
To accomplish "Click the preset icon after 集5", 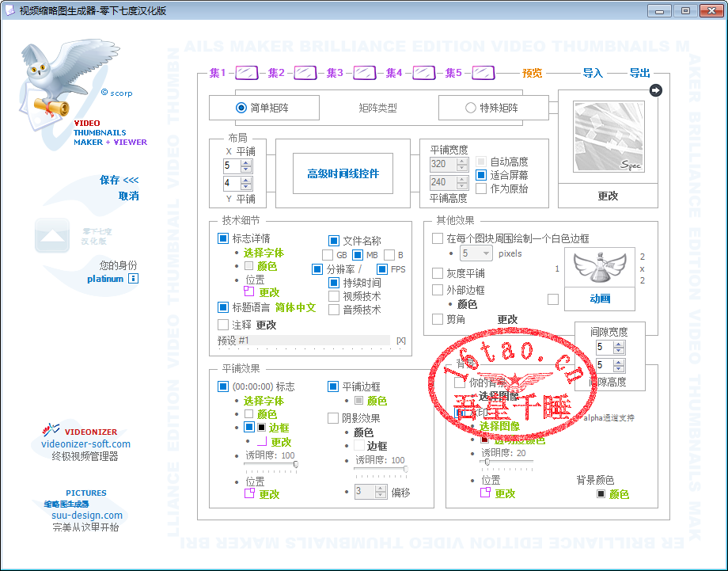I will click(483, 74).
